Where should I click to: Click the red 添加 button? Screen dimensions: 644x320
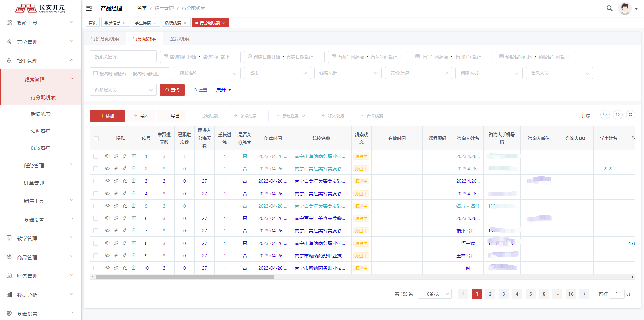point(107,116)
